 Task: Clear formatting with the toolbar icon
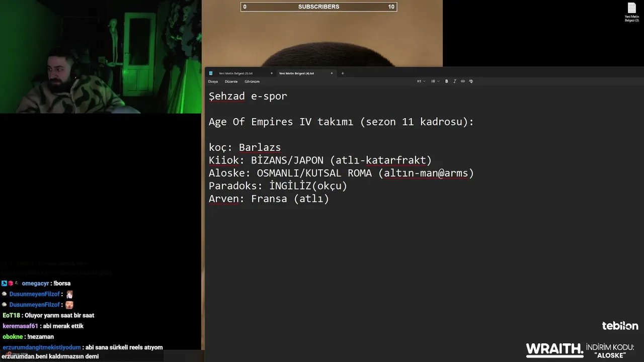pyautogui.click(x=471, y=81)
